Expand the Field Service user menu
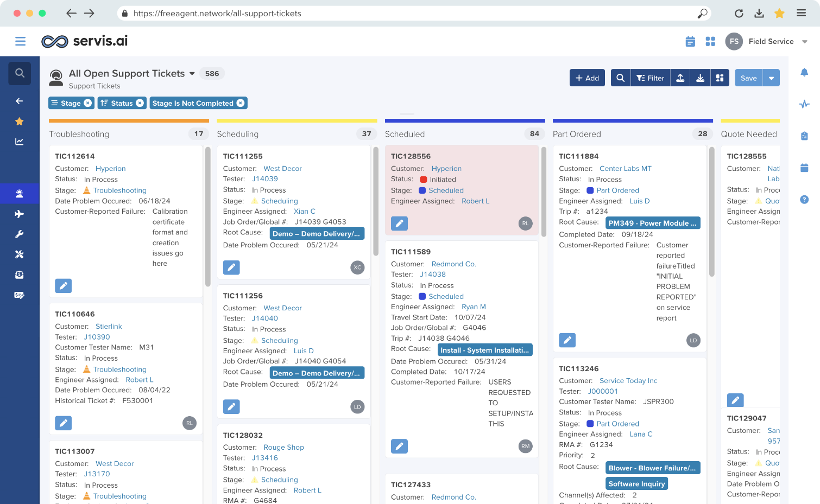This screenshot has width=820, height=504. pyautogui.click(x=805, y=42)
